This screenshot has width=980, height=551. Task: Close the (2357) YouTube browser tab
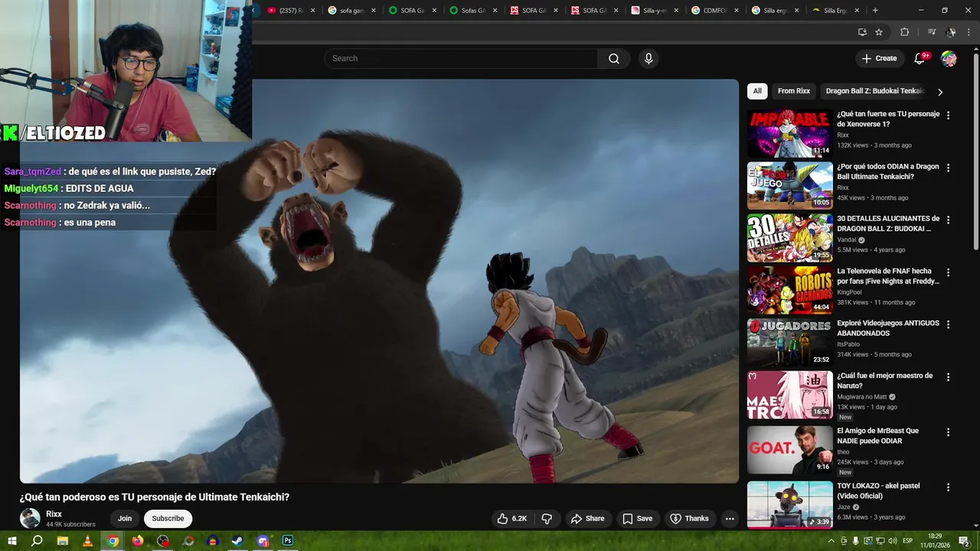312,10
